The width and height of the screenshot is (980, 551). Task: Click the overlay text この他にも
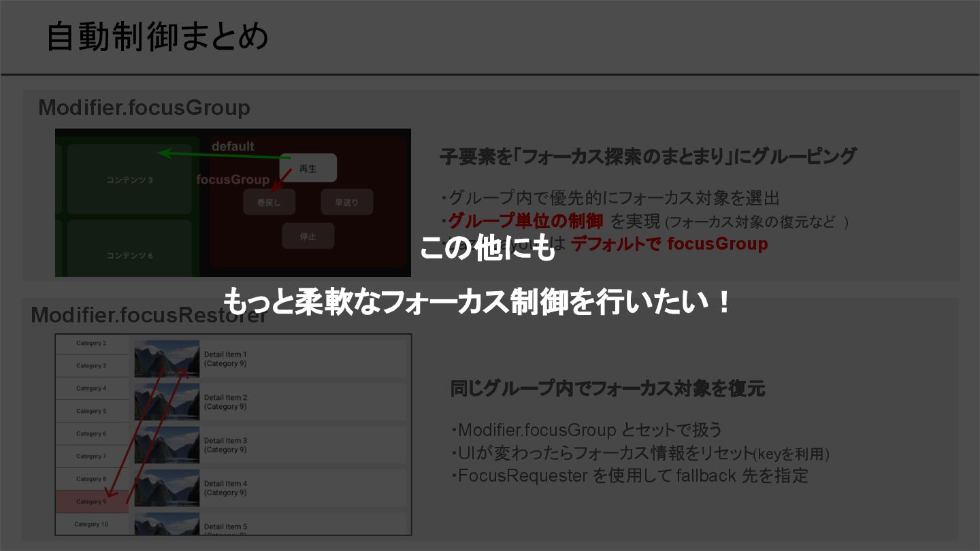[487, 248]
